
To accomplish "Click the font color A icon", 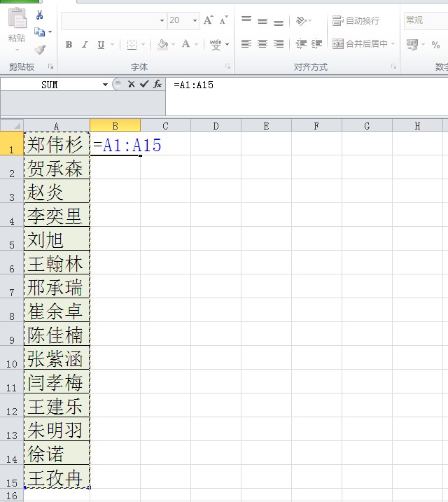I will tap(186, 44).
